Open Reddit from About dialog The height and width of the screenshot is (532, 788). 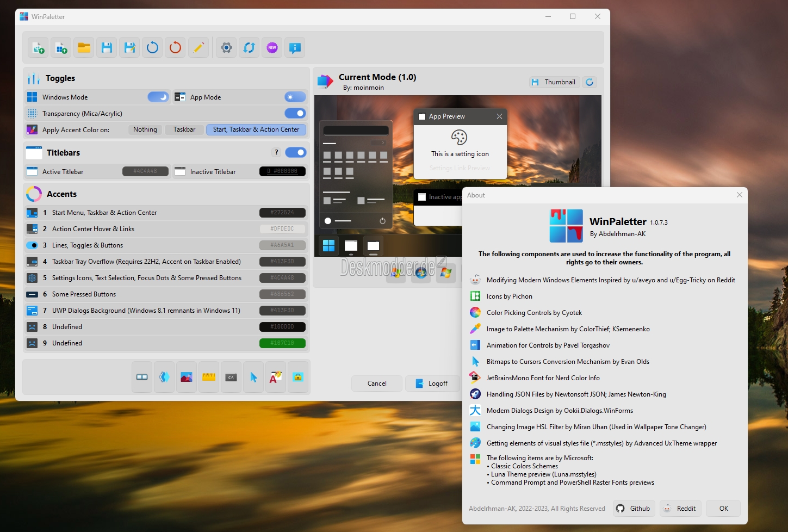[x=680, y=509]
